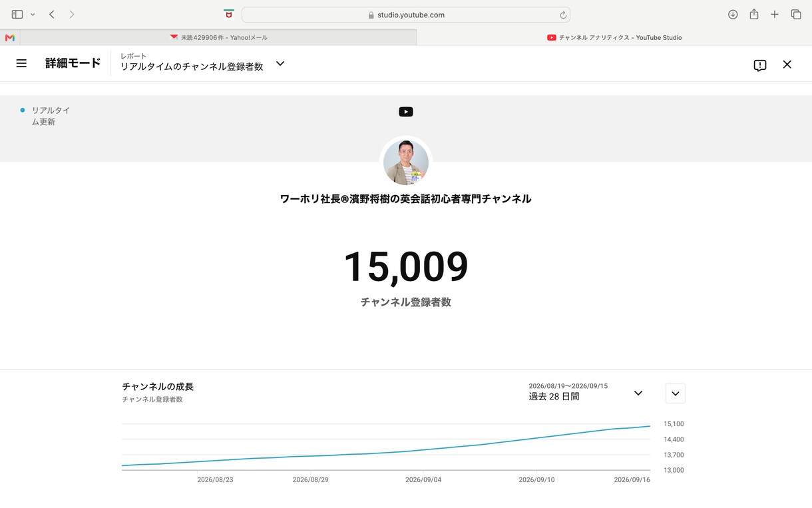This screenshot has height=508, width=812.
Task: Click the McAfee shield extension icon
Action: [229, 15]
